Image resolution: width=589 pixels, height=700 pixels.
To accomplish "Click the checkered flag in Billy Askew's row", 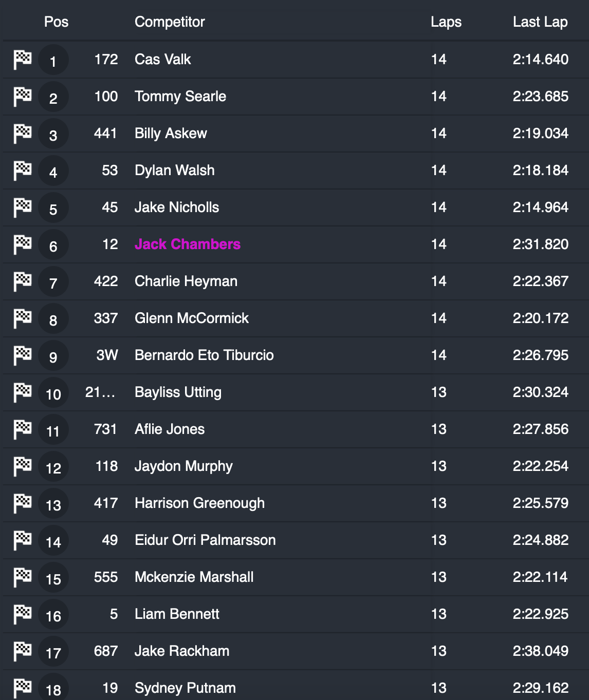I will [23, 134].
